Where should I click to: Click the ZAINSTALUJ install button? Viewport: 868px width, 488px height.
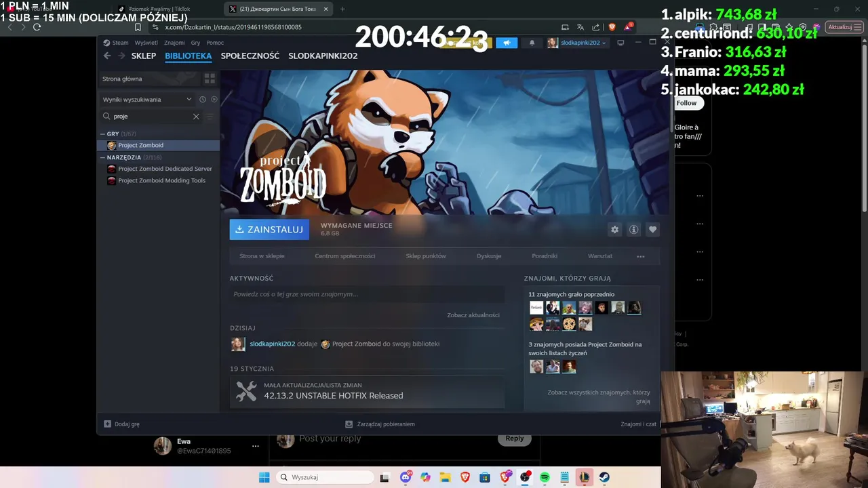(x=269, y=230)
